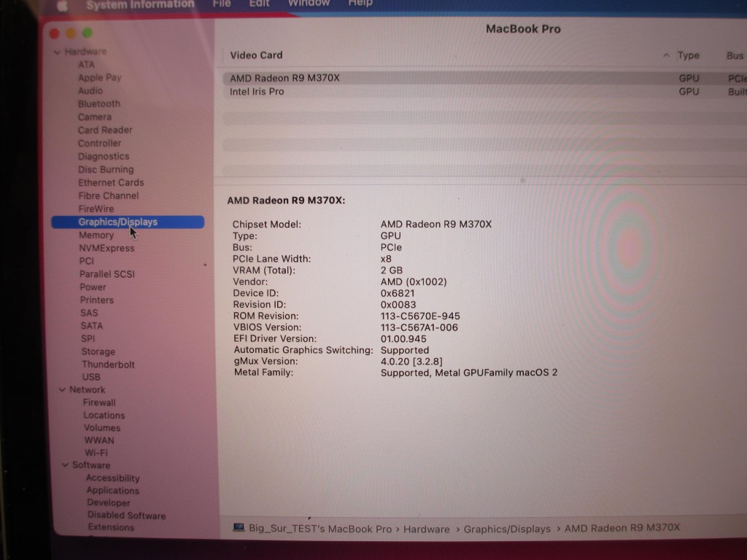Click the ROM Revision value 113-C5670E-945

pos(420,316)
